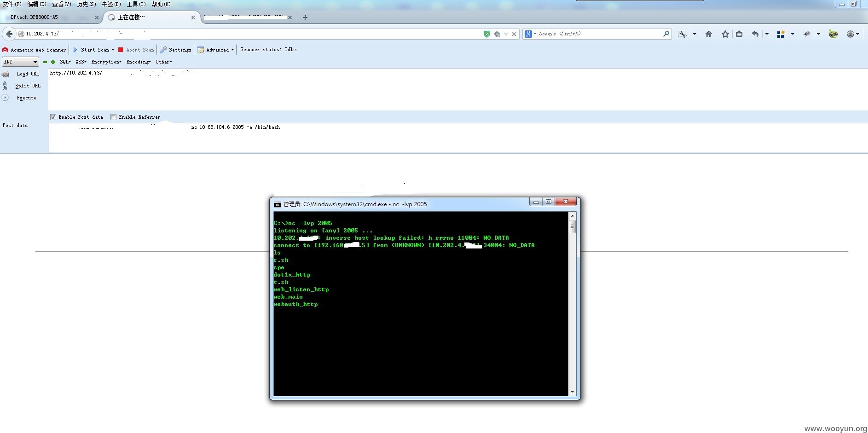Open the 书签 (Bookmarks) menu
Image resolution: width=868 pixels, height=433 pixels.
pyautogui.click(x=111, y=4)
